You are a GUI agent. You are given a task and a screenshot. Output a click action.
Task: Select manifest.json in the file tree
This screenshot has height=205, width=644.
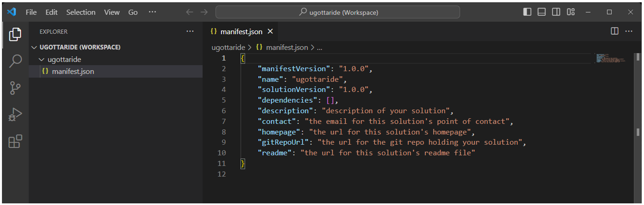(73, 72)
